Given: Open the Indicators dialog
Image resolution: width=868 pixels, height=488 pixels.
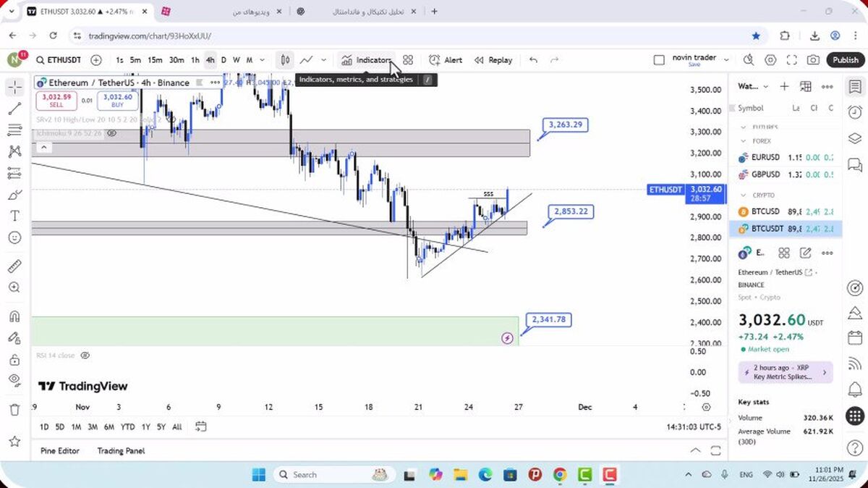Looking at the screenshot, I should [367, 60].
